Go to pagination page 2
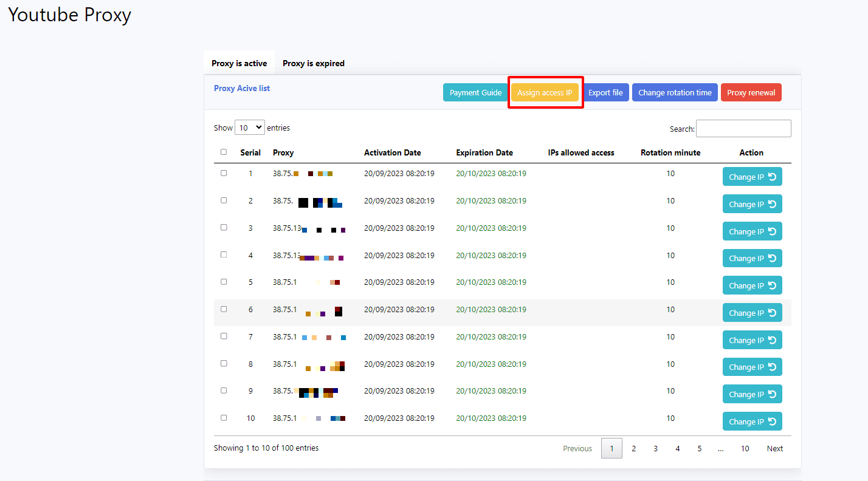Viewport: 868px width, 481px height. [633, 448]
